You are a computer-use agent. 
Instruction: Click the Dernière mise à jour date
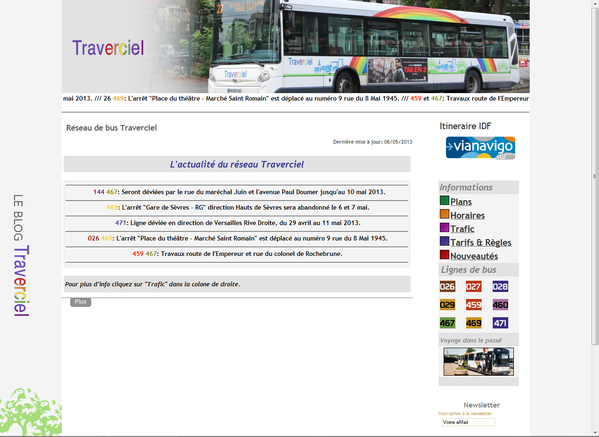pos(372,142)
